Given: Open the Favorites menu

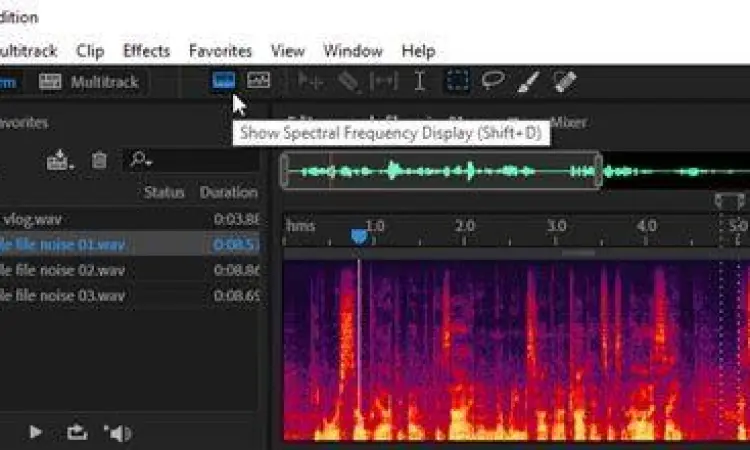Looking at the screenshot, I should (x=220, y=51).
